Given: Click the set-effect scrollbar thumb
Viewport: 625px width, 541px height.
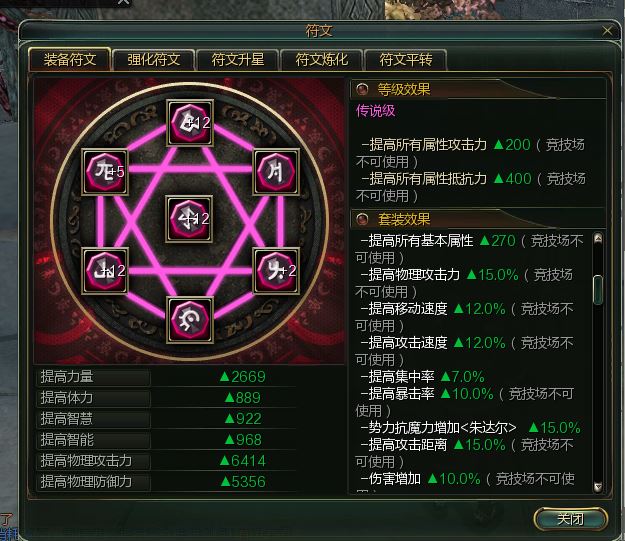Looking at the screenshot, I should [598, 290].
